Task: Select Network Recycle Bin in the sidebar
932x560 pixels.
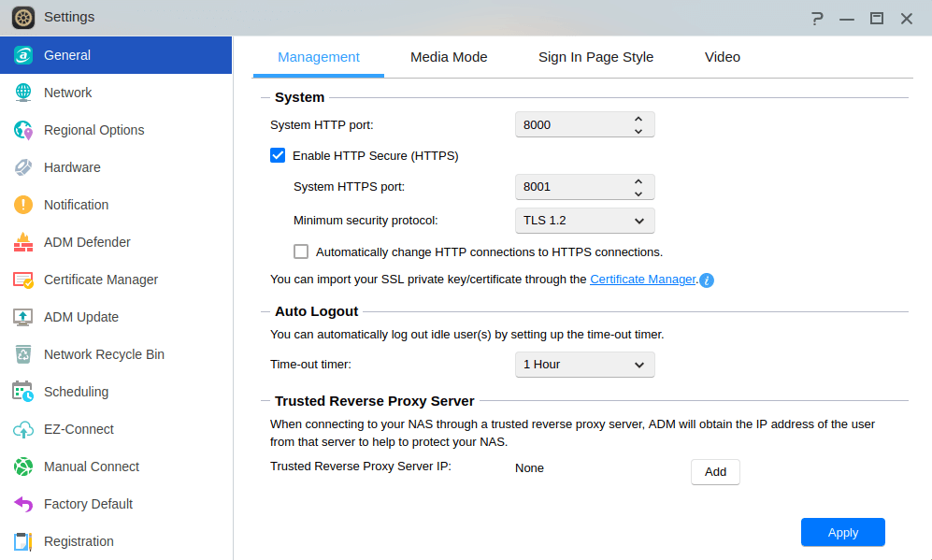Action: [x=116, y=355]
